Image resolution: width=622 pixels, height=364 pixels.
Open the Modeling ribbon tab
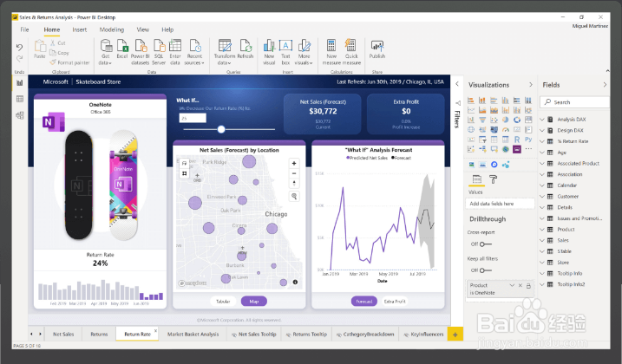[111, 29]
